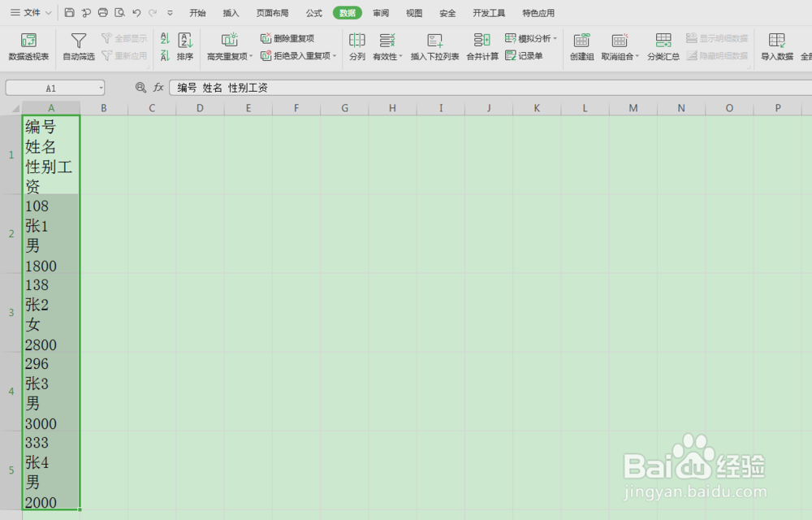
Task: Insert a pivot table (数据透视表)
Action: (28, 46)
